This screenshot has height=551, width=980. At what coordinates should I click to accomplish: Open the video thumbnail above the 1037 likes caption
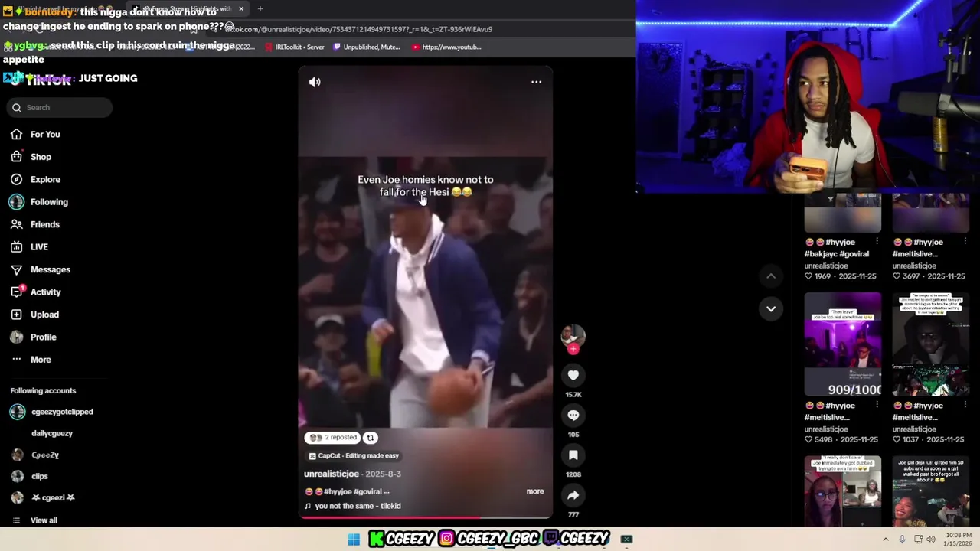point(930,345)
